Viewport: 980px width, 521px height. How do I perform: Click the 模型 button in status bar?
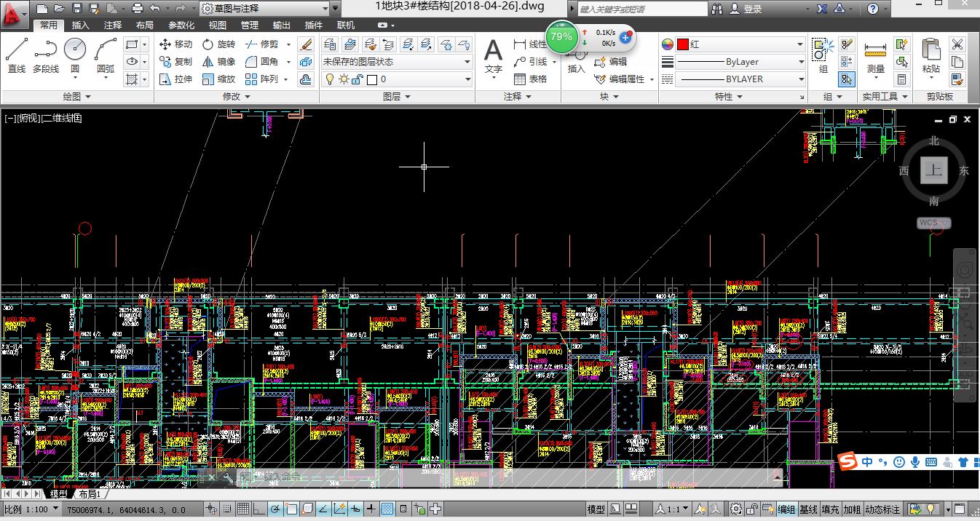click(x=596, y=509)
